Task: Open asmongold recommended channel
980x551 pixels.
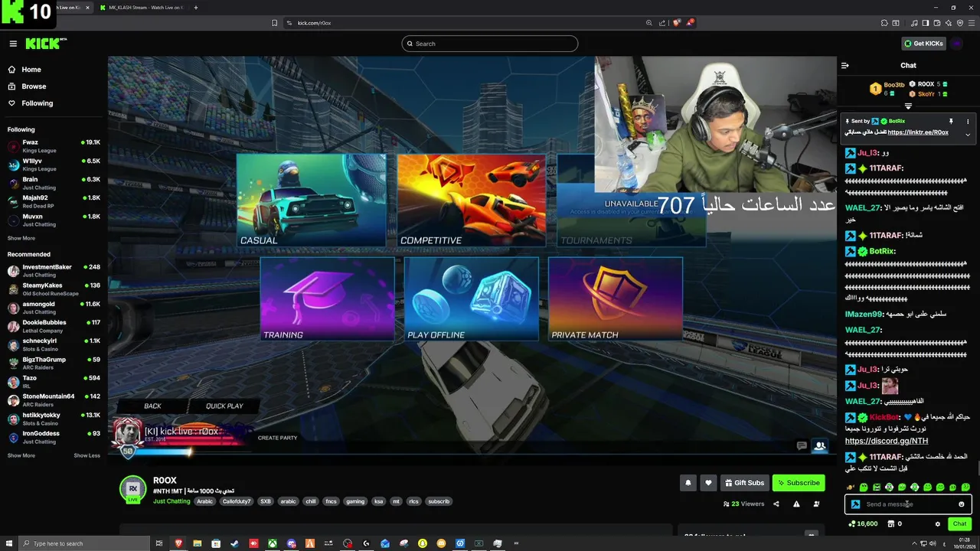Action: pos(54,308)
